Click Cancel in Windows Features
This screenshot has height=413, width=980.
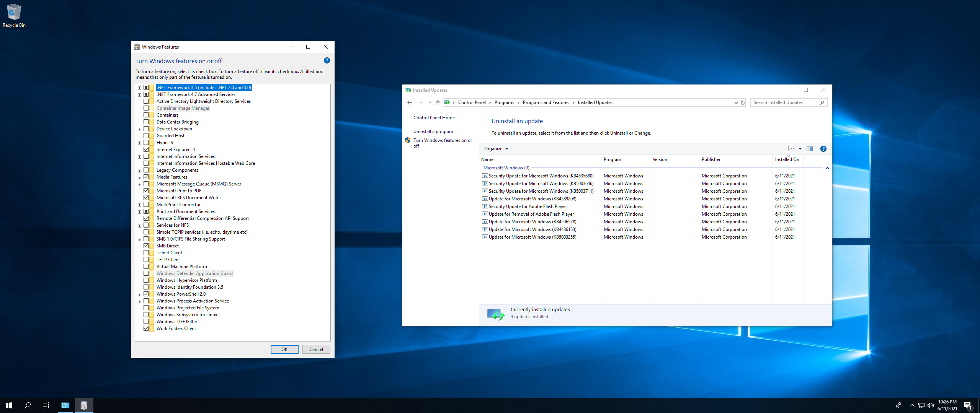click(316, 349)
